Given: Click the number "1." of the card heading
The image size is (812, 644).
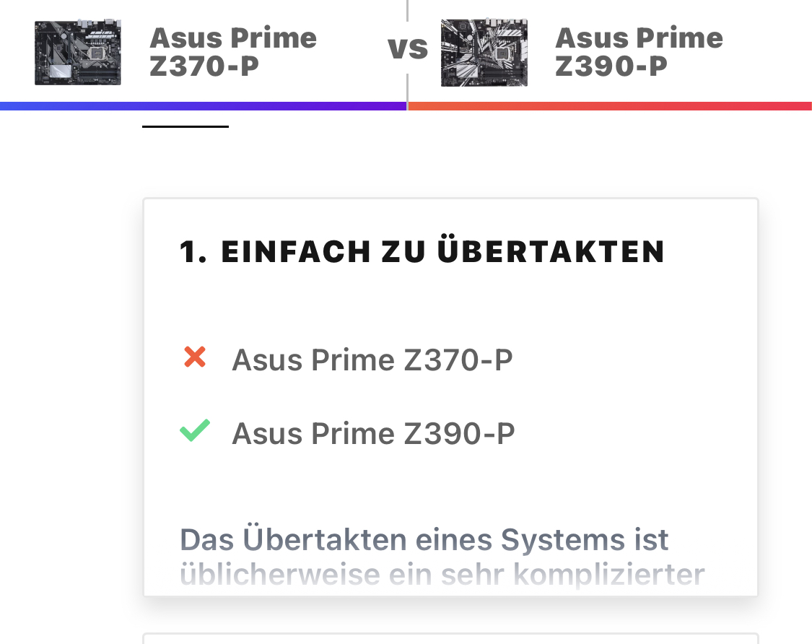Looking at the screenshot, I should coord(193,252).
